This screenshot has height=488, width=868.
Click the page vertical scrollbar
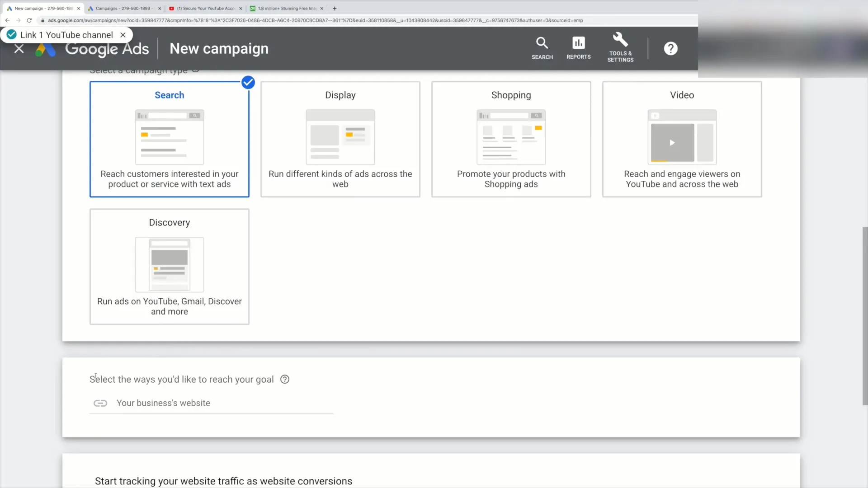(x=865, y=316)
